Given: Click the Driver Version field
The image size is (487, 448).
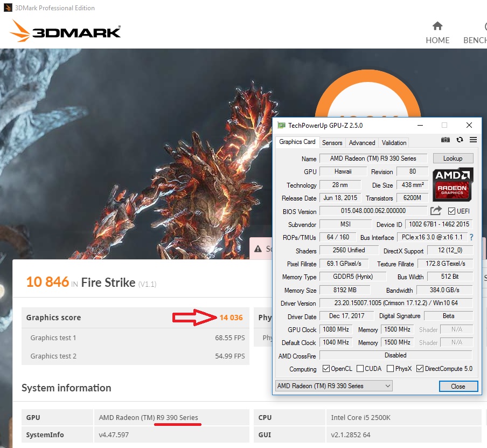Looking at the screenshot, I should [x=396, y=303].
